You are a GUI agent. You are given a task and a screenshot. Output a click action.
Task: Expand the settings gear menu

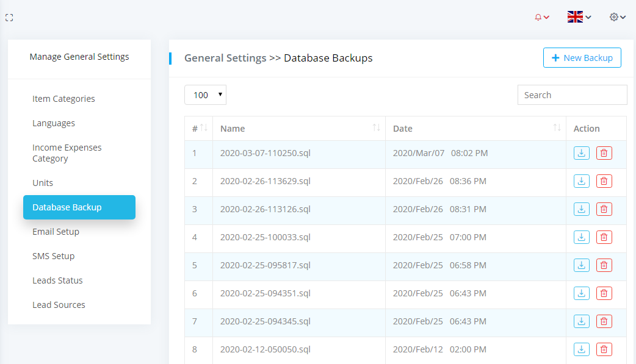pos(618,17)
